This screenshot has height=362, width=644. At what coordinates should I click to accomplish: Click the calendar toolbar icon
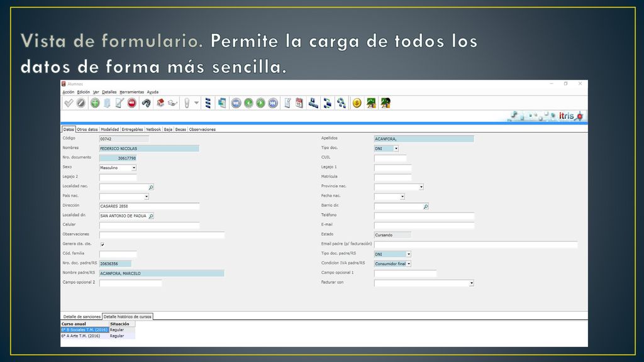pyautogui.click(x=299, y=103)
